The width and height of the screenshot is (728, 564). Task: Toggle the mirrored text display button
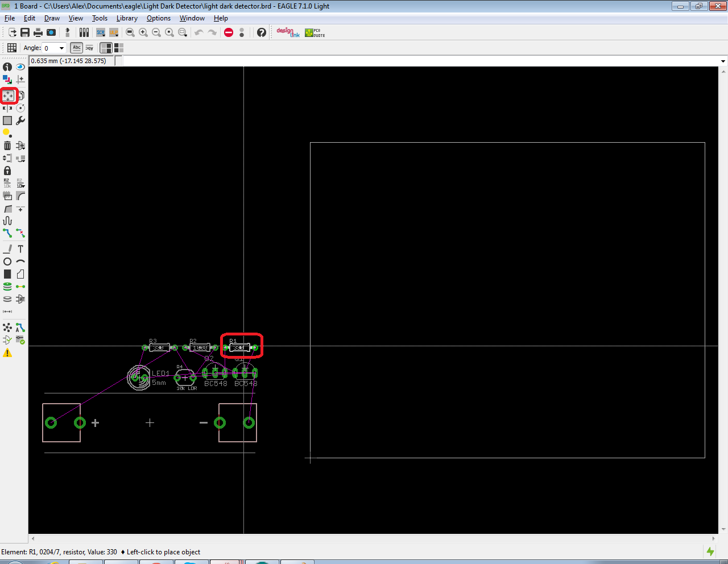click(x=89, y=48)
